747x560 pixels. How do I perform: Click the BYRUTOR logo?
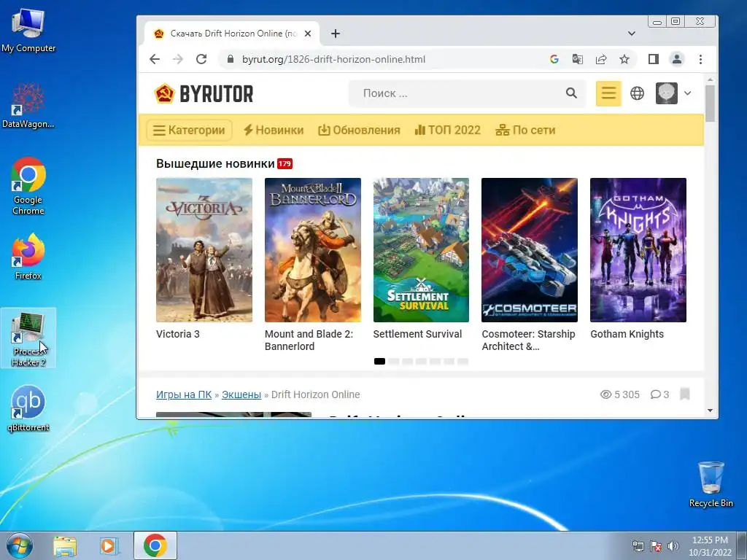click(204, 93)
